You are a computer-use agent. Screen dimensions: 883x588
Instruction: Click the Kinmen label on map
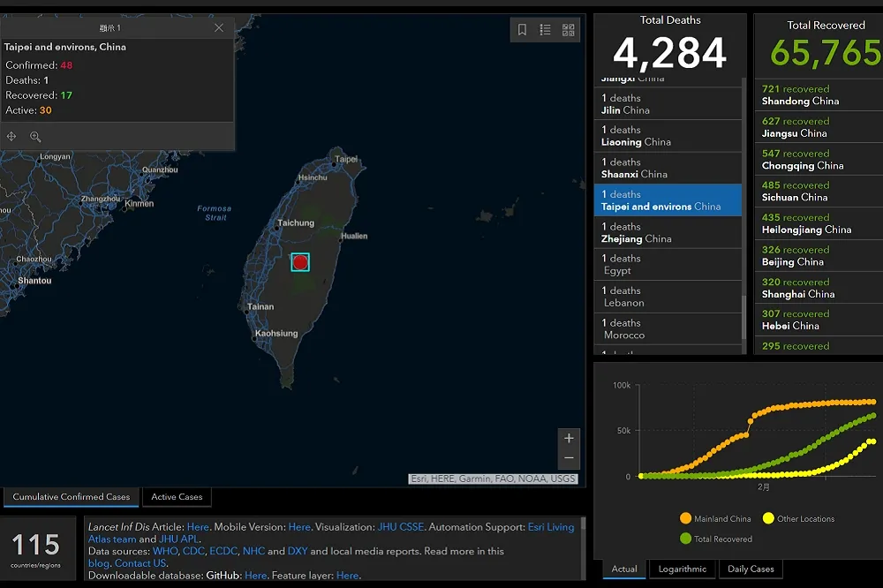point(140,203)
